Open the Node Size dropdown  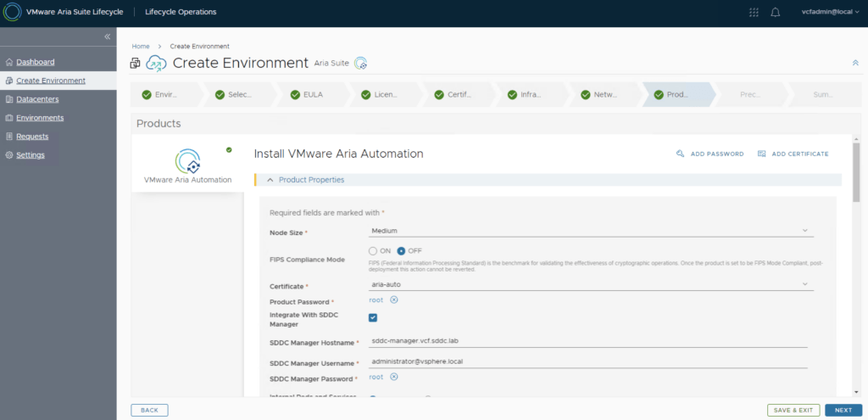click(591, 230)
